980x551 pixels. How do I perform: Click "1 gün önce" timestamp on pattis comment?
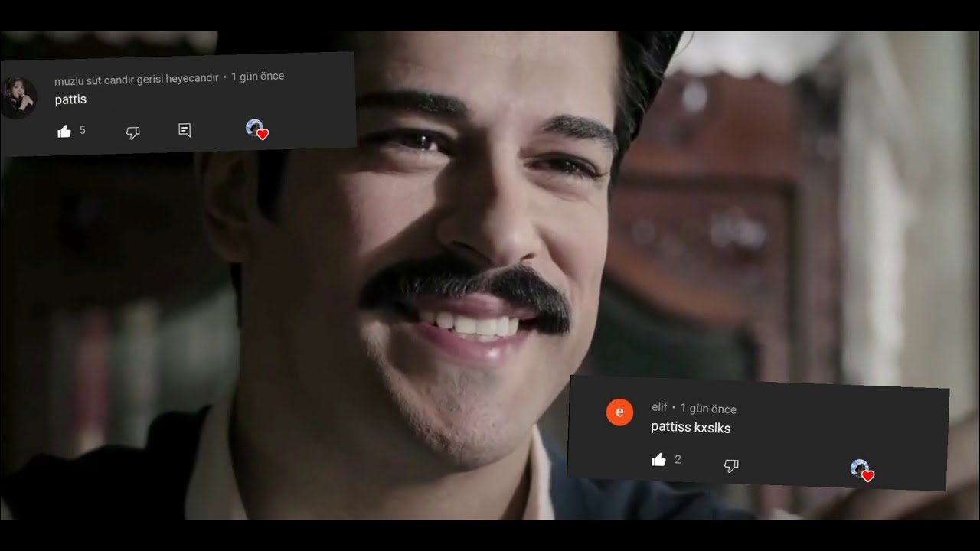tap(257, 77)
